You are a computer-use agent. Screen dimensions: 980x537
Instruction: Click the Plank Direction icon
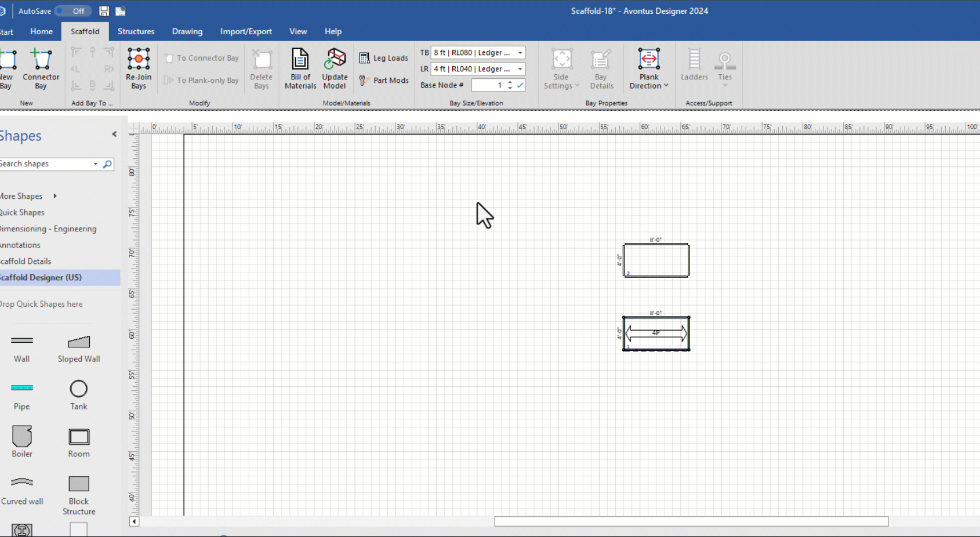pyautogui.click(x=649, y=59)
